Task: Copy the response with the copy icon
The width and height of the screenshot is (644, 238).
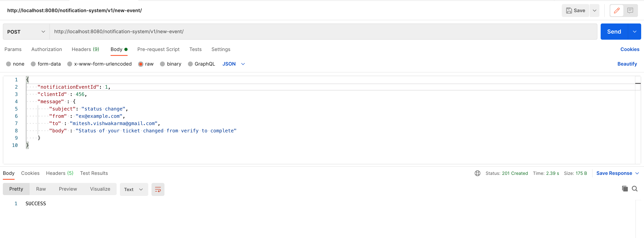Action: click(x=625, y=189)
